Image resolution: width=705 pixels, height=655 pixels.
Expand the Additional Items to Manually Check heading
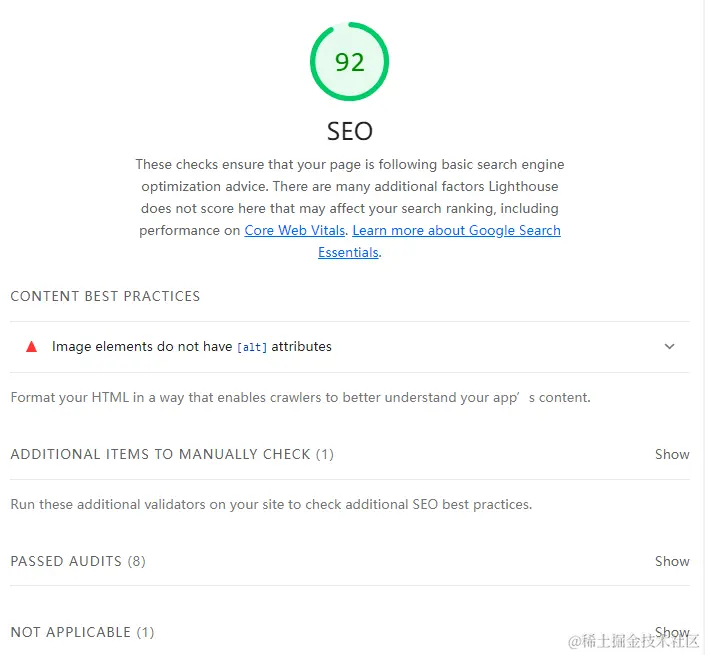(x=160, y=454)
